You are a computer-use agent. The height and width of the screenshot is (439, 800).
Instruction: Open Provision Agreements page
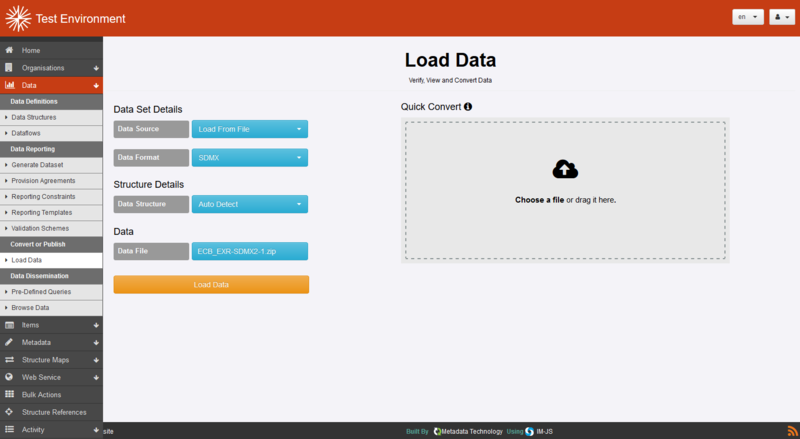(51, 181)
